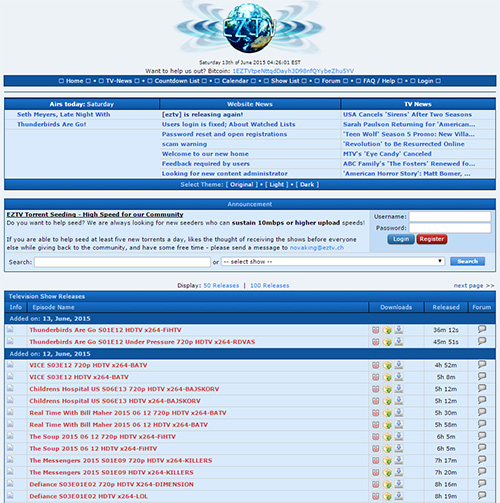This screenshot has width=500, height=503.
Task: Open comment bubble for The Soup HDTV x264-FiHTV
Action: [482, 447]
